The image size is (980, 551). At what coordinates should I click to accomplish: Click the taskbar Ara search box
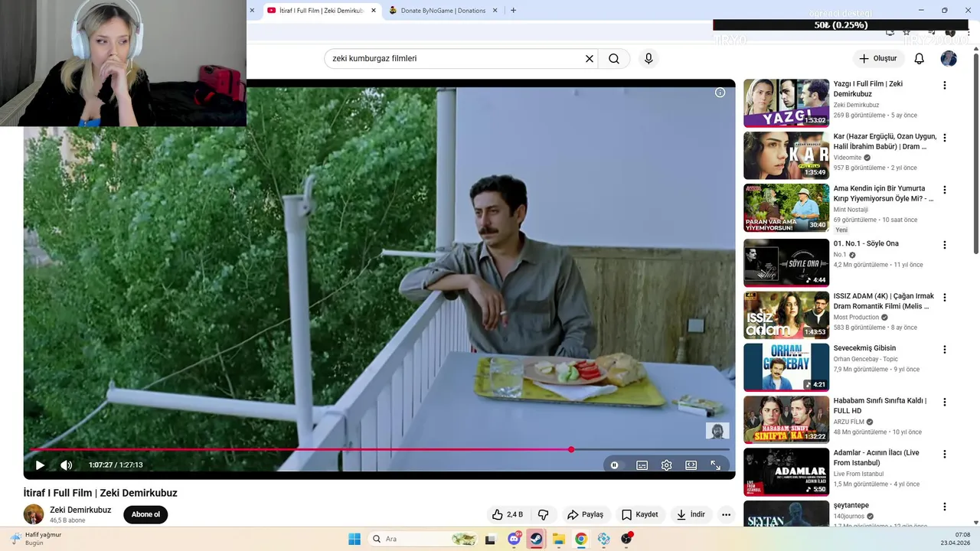pyautogui.click(x=422, y=539)
